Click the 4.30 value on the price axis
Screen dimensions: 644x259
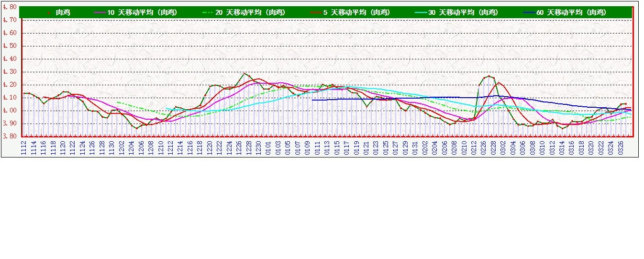pyautogui.click(x=10, y=72)
